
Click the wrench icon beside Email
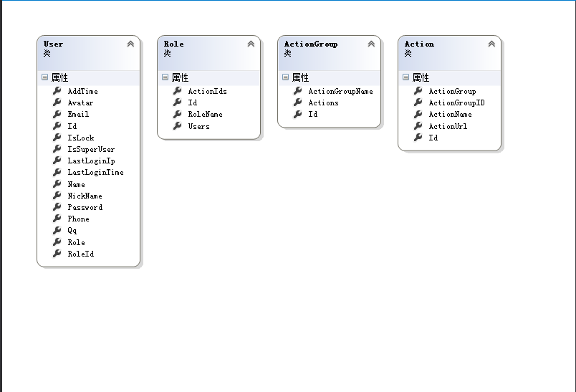(57, 114)
